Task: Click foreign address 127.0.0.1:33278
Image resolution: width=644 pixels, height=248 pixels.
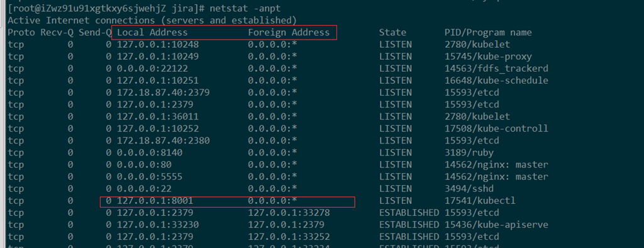Action: point(289,213)
